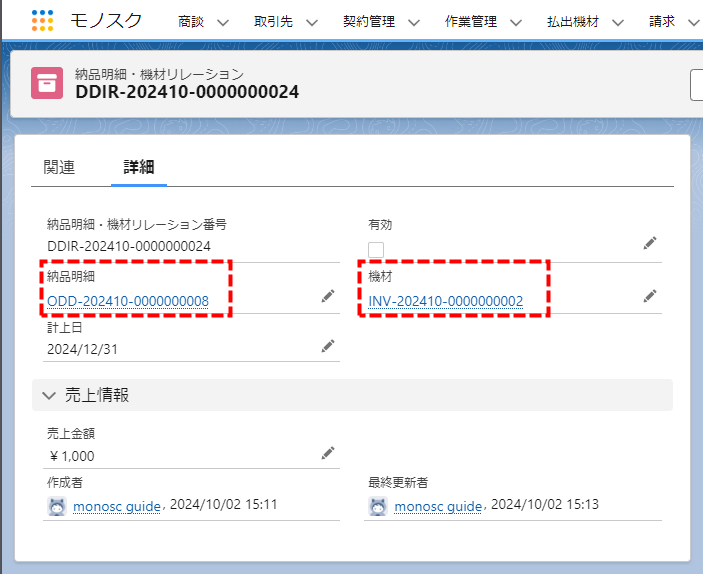The image size is (703, 574).
Task: Open monosc guide link under 最終更新者
Action: [438, 506]
